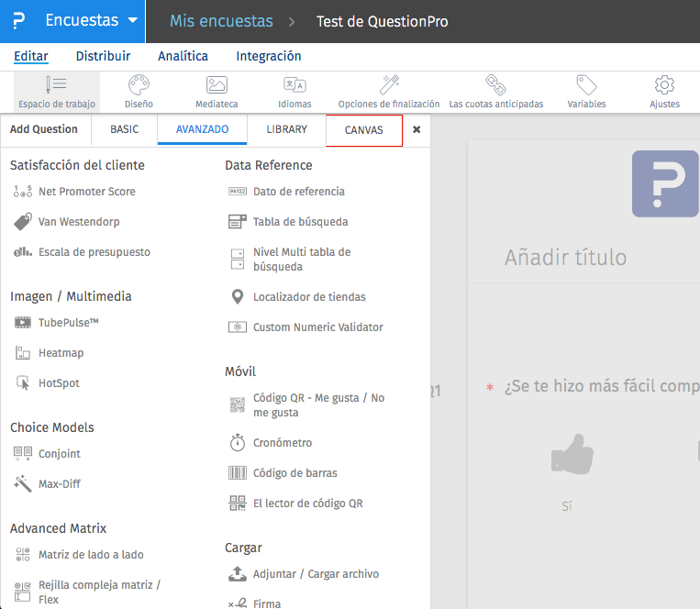Open Ajustes gear settings
This screenshot has height=609, width=700.
tap(664, 92)
